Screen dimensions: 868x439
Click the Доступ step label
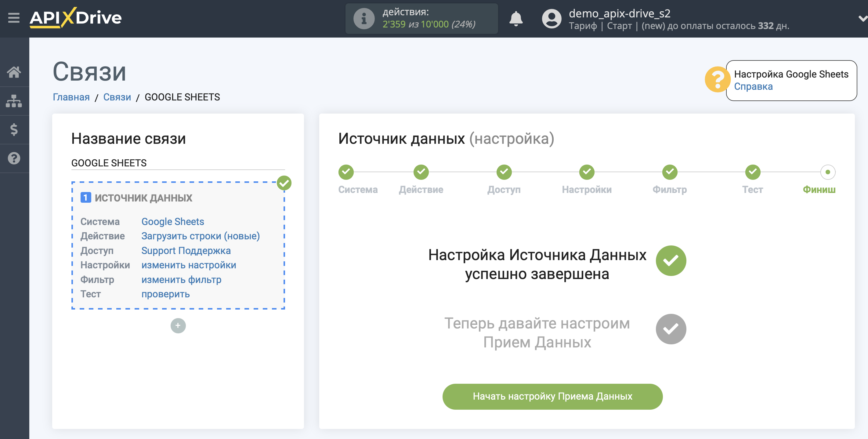(x=504, y=190)
